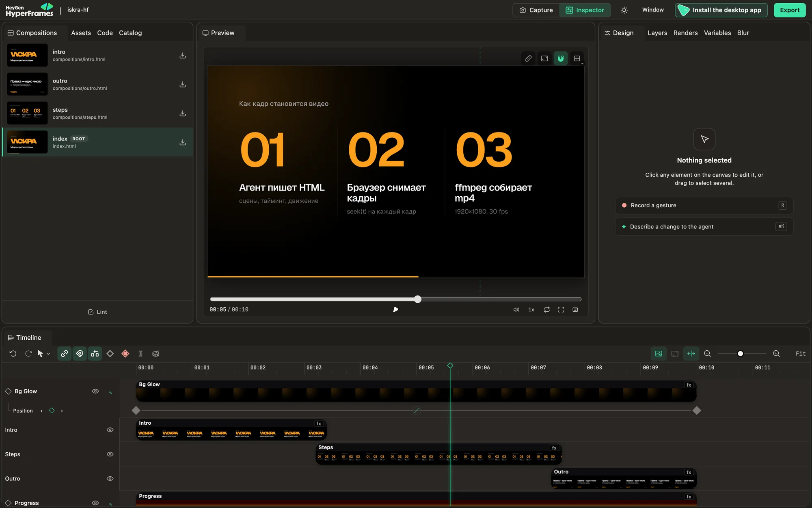The image size is (812, 508).
Task: Click the volume speaker icon
Action: coord(516,310)
